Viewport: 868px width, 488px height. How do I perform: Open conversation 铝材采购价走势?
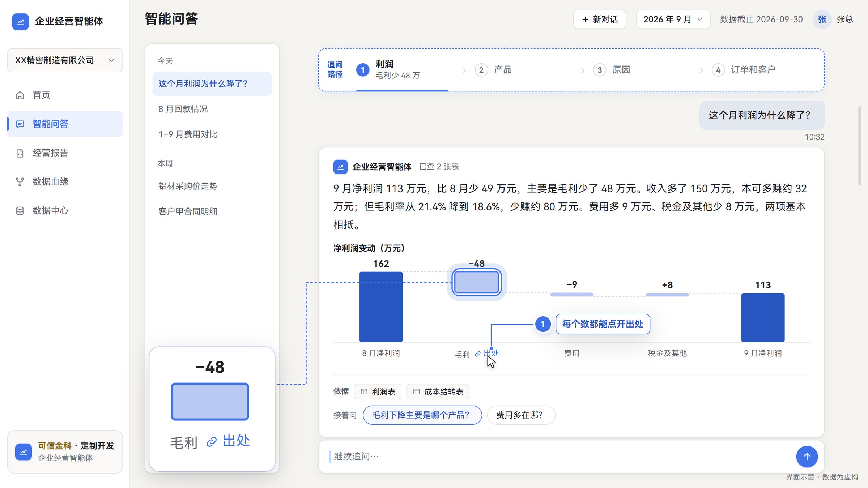212,186
